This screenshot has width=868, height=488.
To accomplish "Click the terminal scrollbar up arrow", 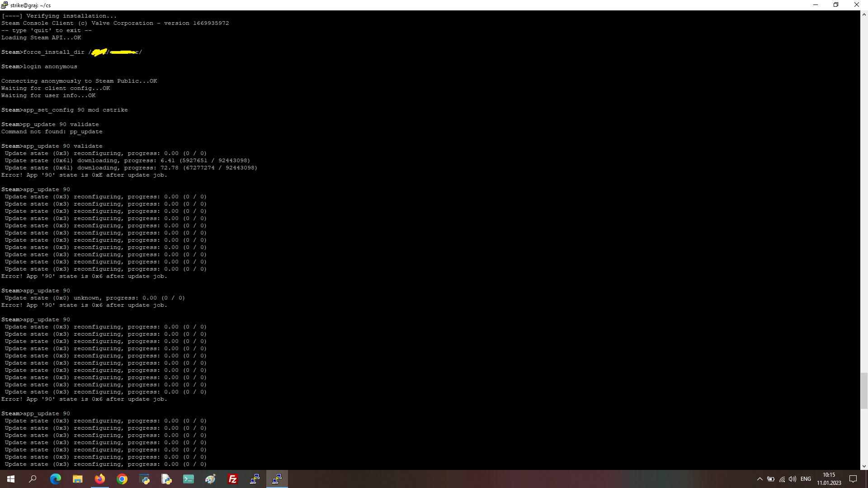I will [864, 14].
